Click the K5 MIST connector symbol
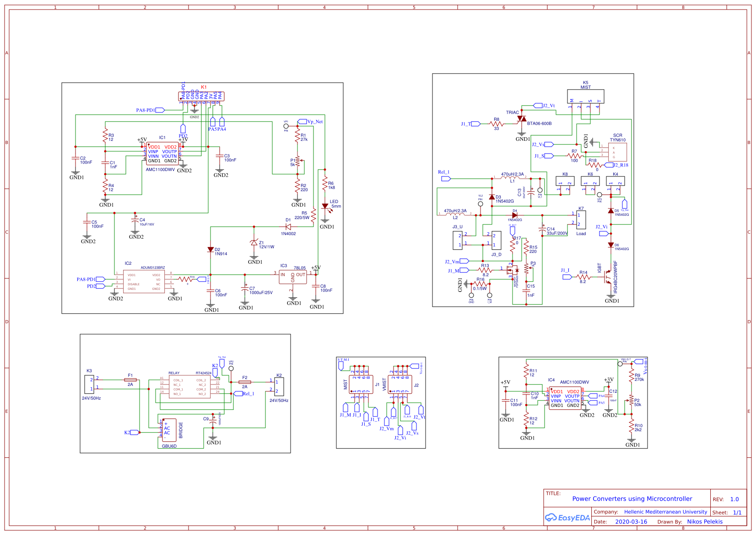 [585, 96]
